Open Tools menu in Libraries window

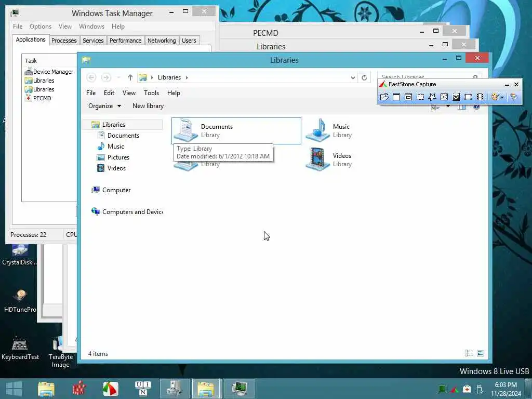pos(151,93)
